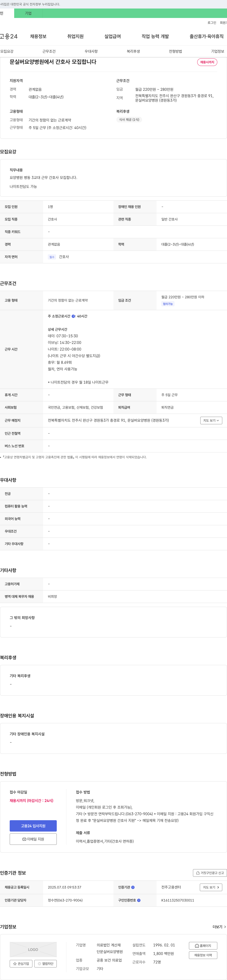Open the 취업지원 menu

pyautogui.click(x=75, y=37)
